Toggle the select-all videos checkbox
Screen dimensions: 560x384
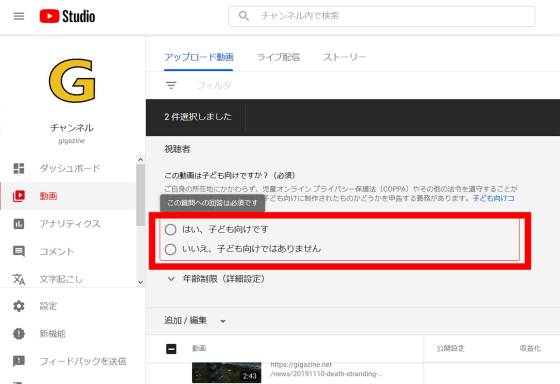(171, 349)
